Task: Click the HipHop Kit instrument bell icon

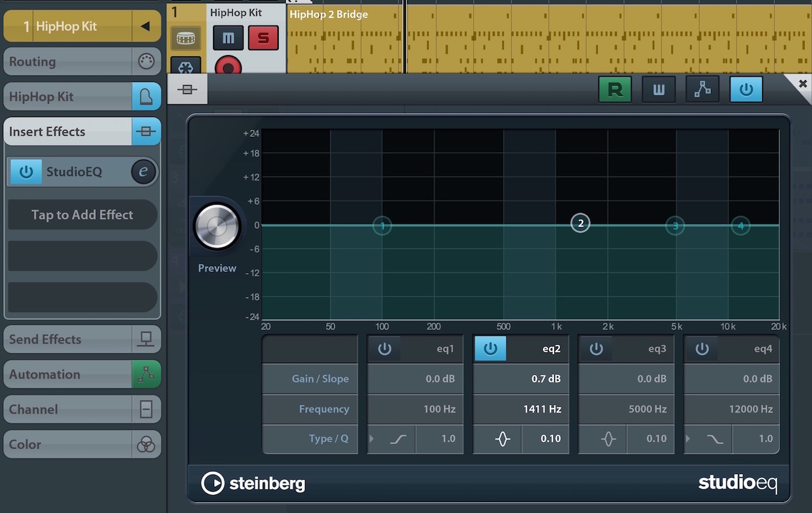Action: click(x=146, y=97)
